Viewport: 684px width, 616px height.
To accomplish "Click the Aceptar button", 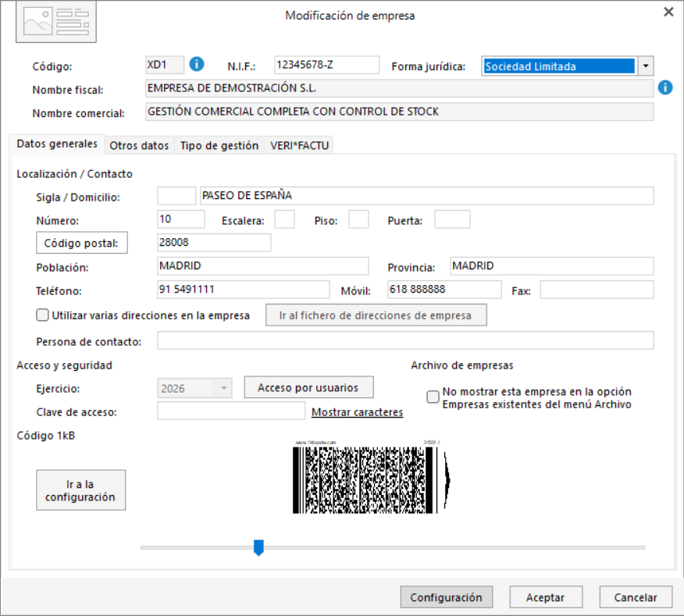I will point(546,596).
